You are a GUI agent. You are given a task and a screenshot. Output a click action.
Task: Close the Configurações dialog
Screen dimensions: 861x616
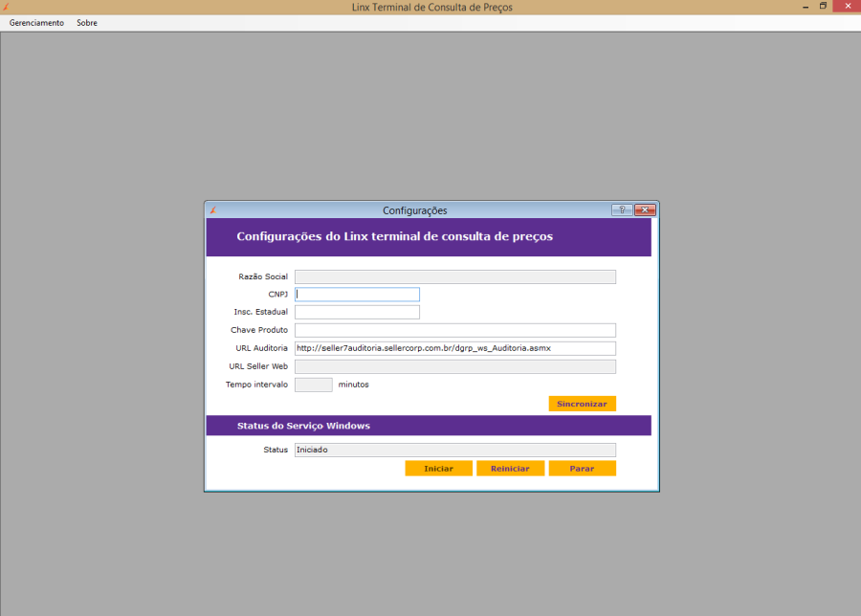pos(645,209)
